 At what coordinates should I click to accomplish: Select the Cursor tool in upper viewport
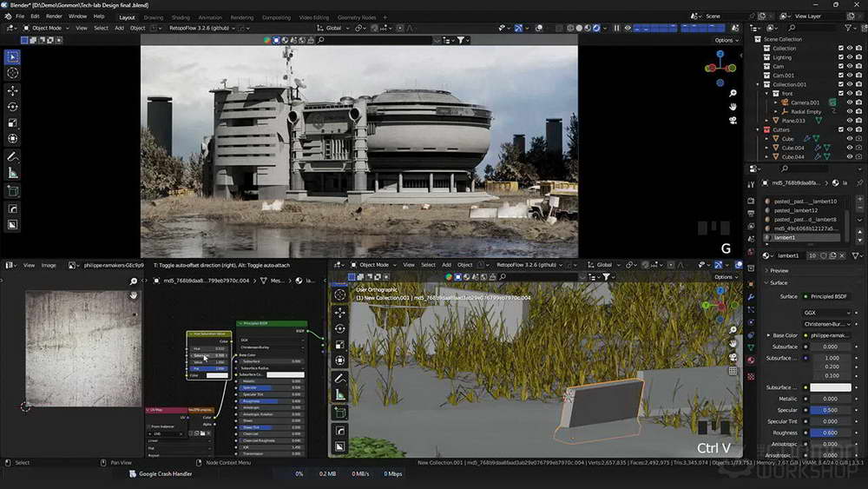[13, 73]
